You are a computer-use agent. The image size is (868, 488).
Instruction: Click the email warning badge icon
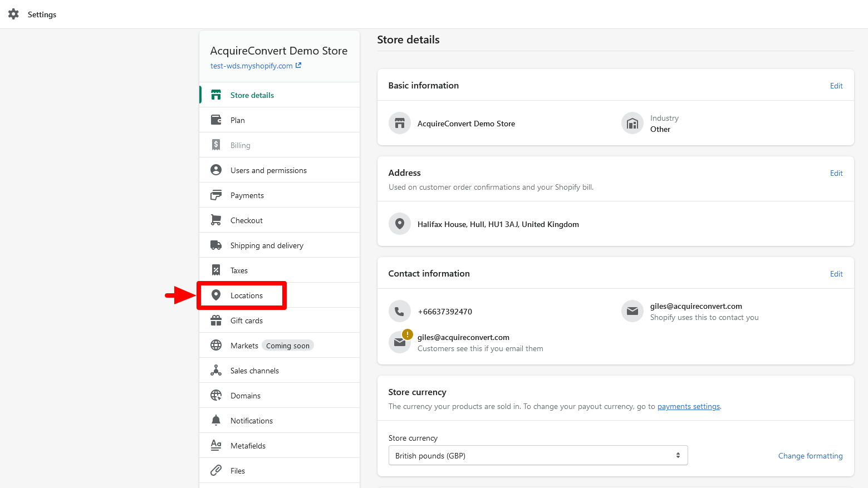[x=408, y=334]
